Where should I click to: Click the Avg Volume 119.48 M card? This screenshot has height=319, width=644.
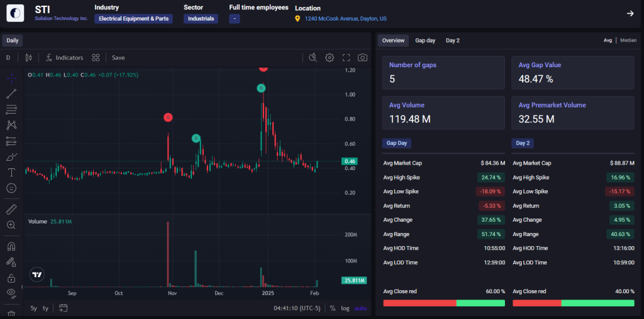coord(443,113)
